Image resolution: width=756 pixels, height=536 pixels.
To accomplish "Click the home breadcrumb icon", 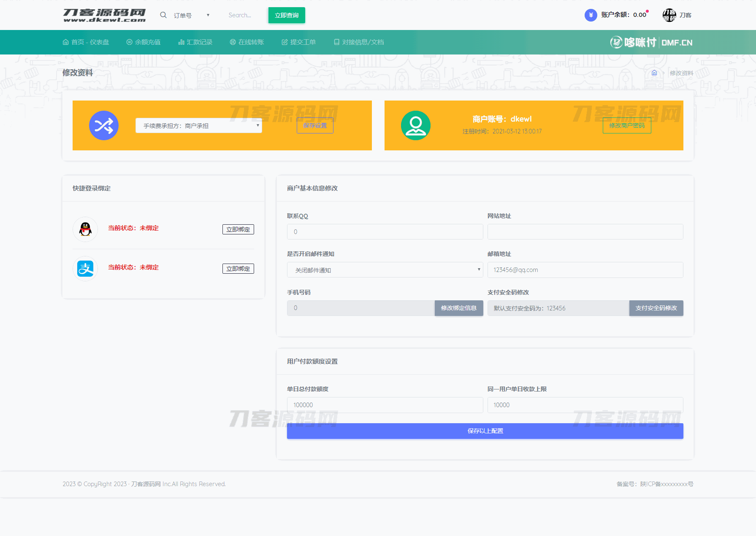I will pos(654,73).
